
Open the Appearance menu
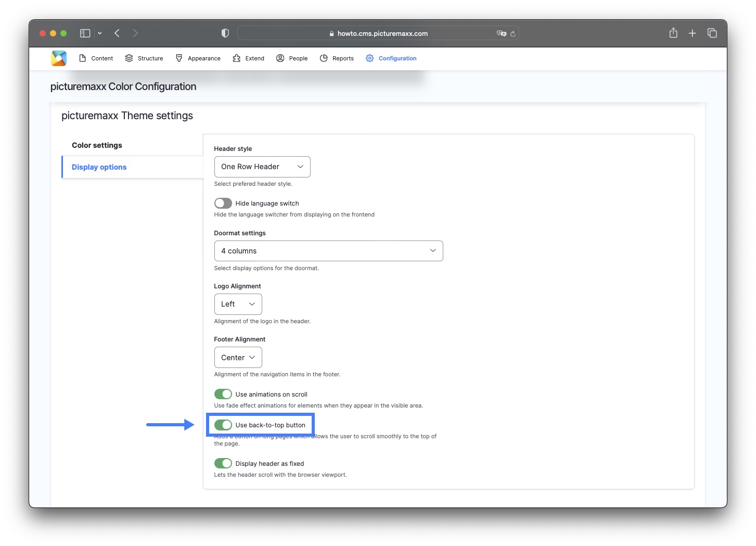(198, 58)
